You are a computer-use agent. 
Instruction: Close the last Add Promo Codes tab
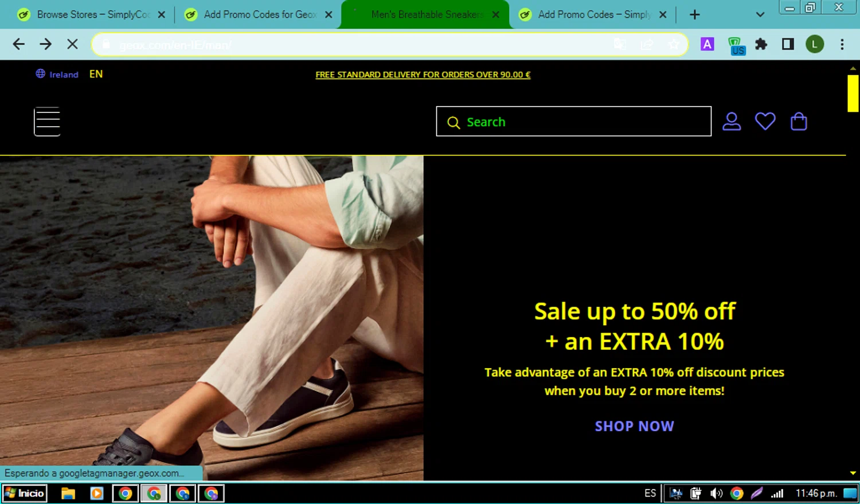pyautogui.click(x=663, y=14)
